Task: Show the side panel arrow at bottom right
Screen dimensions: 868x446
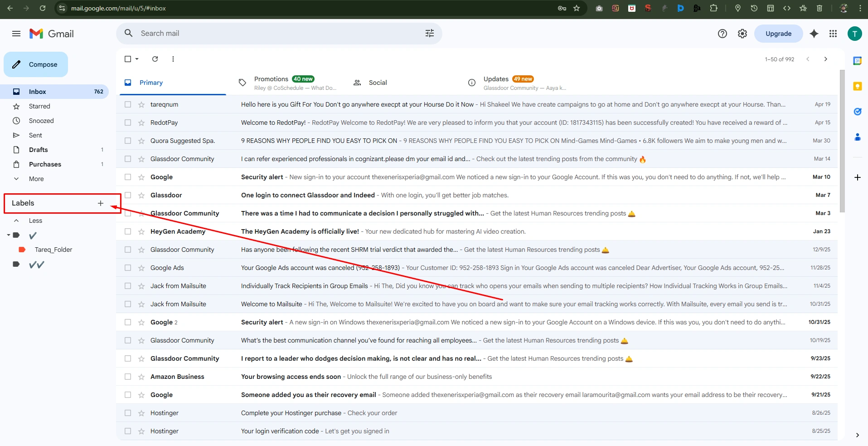Action: click(x=857, y=435)
